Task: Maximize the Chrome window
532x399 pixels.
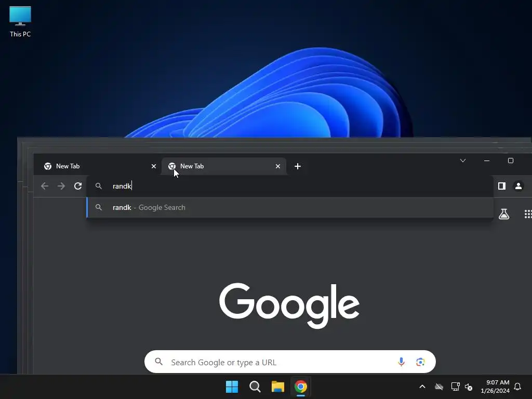Action: [x=511, y=161]
